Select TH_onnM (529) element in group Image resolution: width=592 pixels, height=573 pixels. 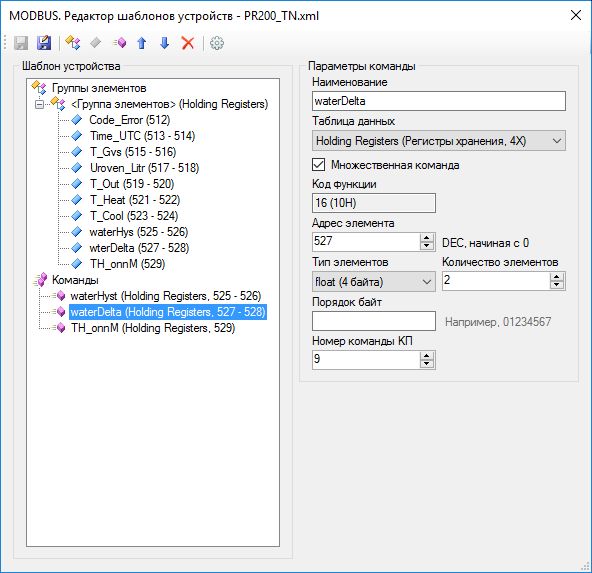[x=127, y=264]
